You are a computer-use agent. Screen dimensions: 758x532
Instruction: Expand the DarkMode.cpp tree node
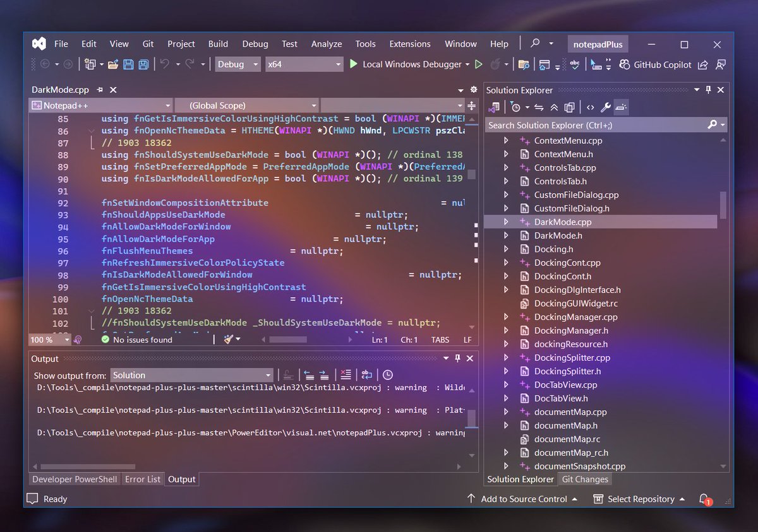pos(506,222)
